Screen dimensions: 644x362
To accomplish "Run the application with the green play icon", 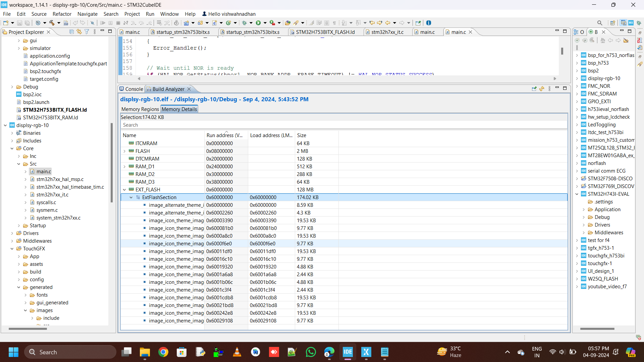I will (x=258, y=23).
